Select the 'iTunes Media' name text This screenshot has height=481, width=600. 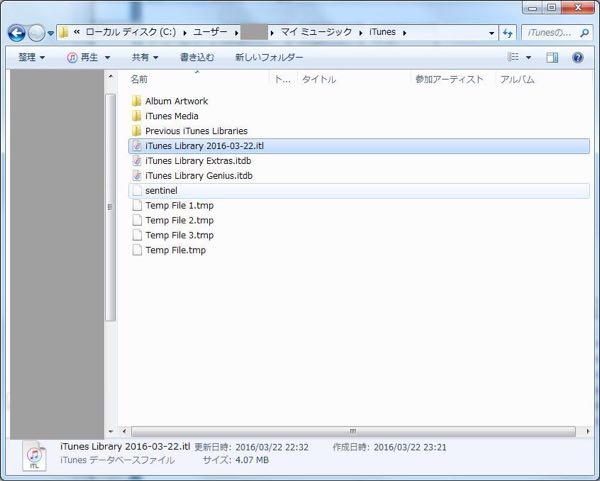171,116
